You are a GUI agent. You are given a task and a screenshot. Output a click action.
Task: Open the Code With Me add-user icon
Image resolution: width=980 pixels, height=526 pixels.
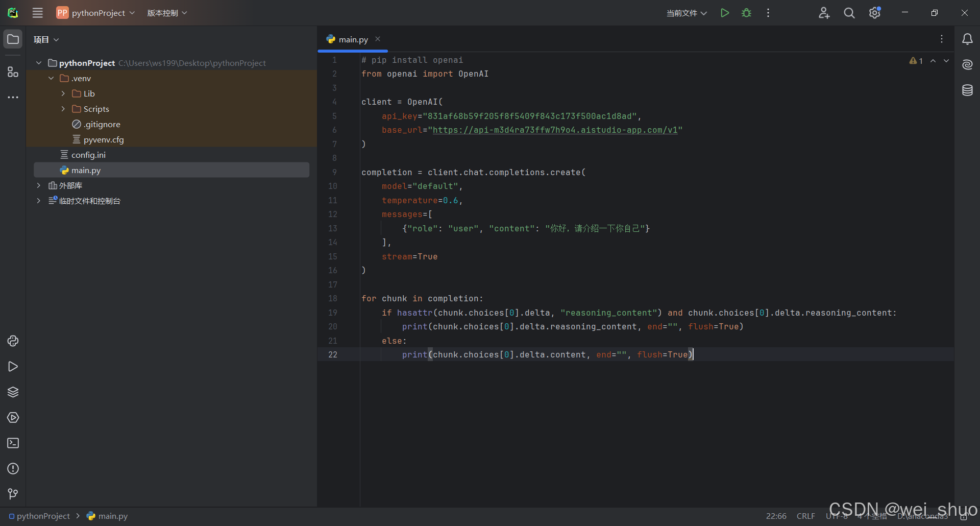[x=824, y=13]
